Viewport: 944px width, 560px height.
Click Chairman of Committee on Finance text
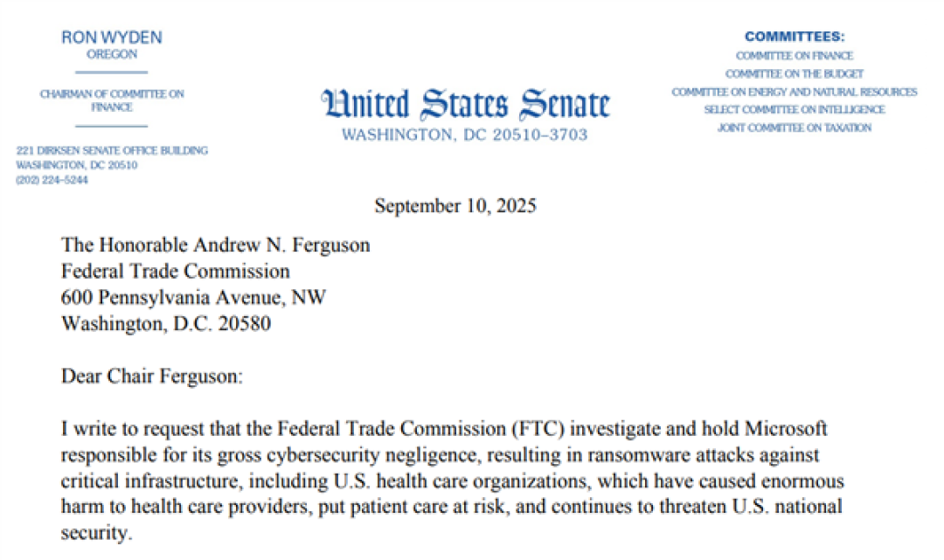[x=112, y=100]
